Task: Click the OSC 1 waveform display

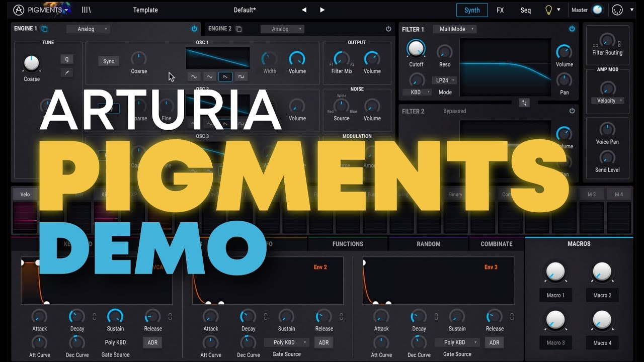Action: pos(218,58)
